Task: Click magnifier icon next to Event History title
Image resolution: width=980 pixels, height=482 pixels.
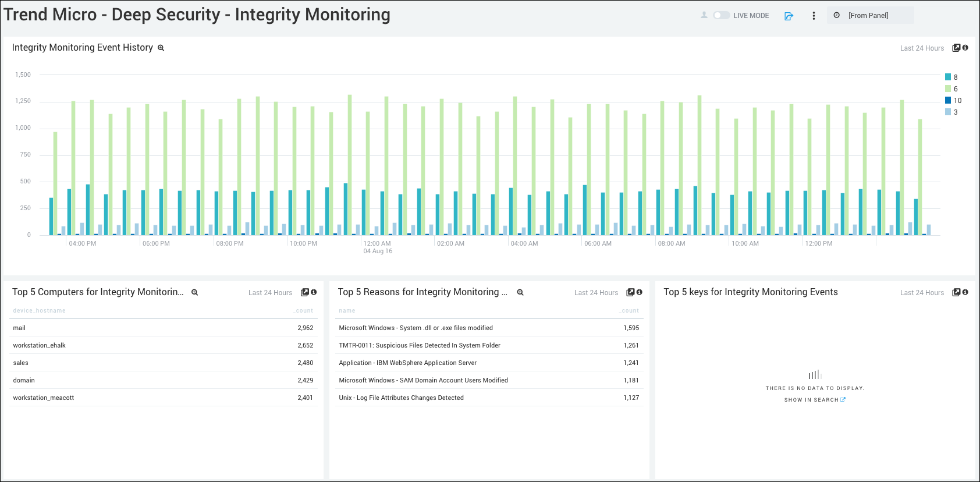Action: click(161, 48)
